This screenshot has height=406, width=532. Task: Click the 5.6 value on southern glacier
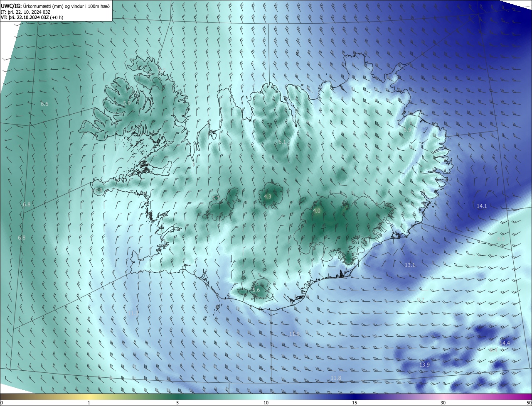256,290
